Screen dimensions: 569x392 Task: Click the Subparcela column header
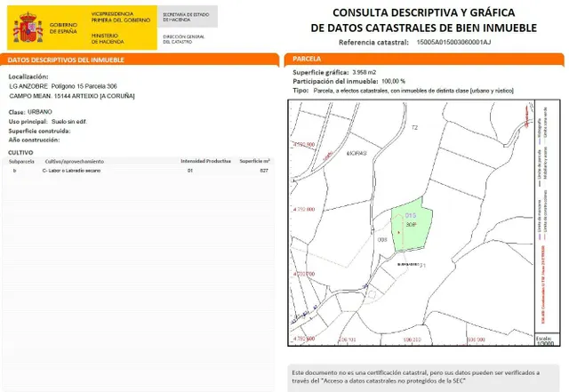[21, 162]
